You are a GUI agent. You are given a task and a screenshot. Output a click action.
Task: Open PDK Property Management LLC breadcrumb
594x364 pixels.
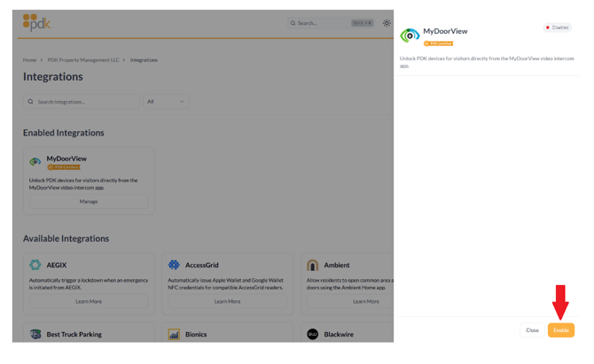[x=82, y=60]
